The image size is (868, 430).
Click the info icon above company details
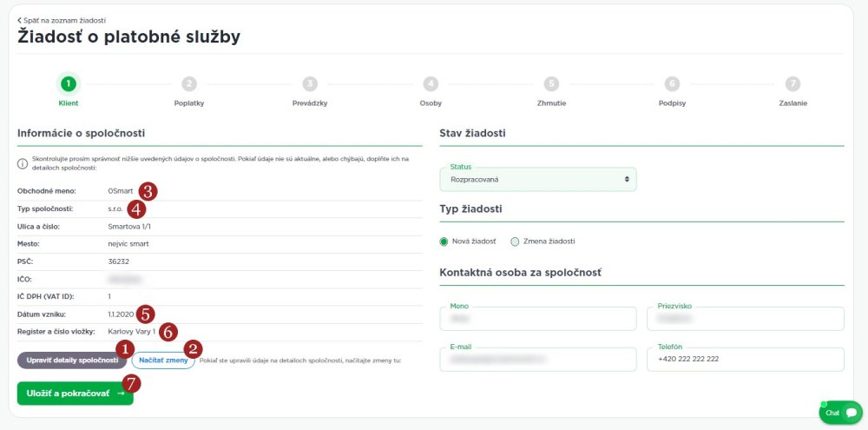click(23, 162)
